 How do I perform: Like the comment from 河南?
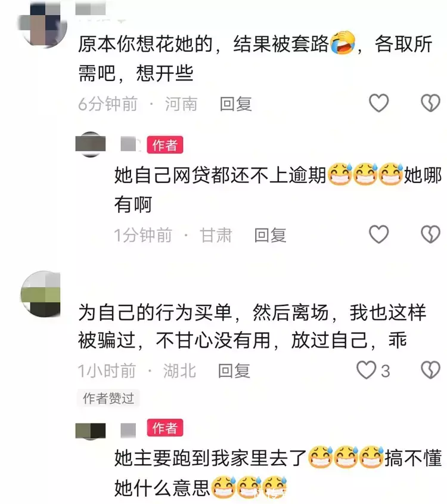point(379,103)
